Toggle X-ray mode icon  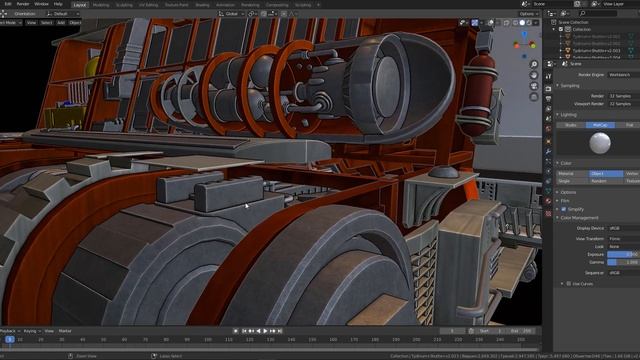point(507,23)
